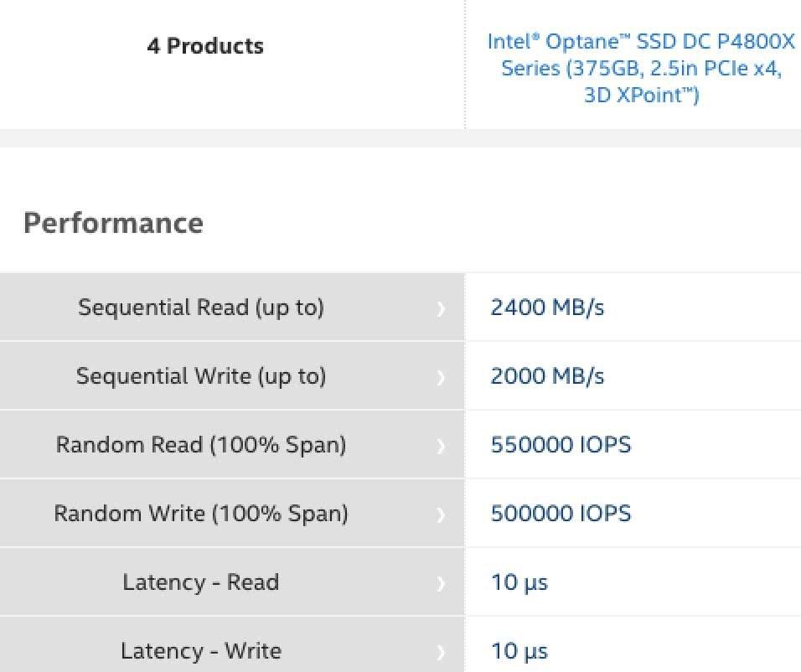The image size is (801, 672).
Task: Expand the Random Write (100% Span) chevron
Action: [442, 514]
